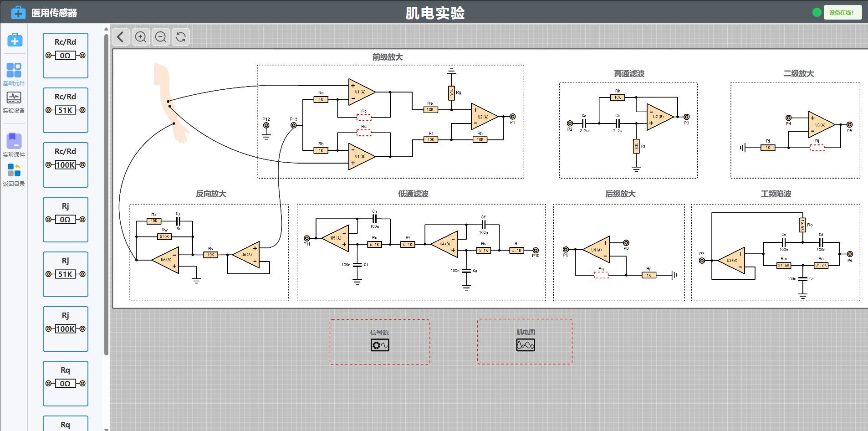Click the green device online indicator
This screenshot has width=868, height=431.
point(817,12)
